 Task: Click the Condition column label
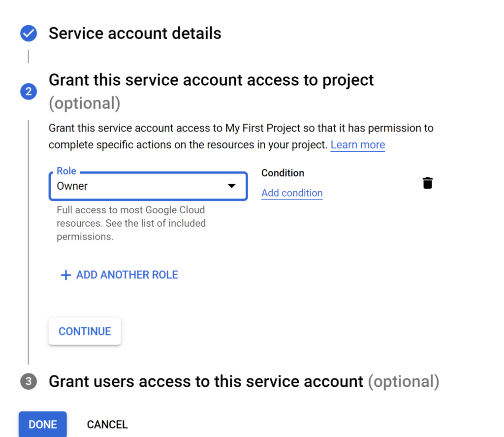tap(283, 173)
